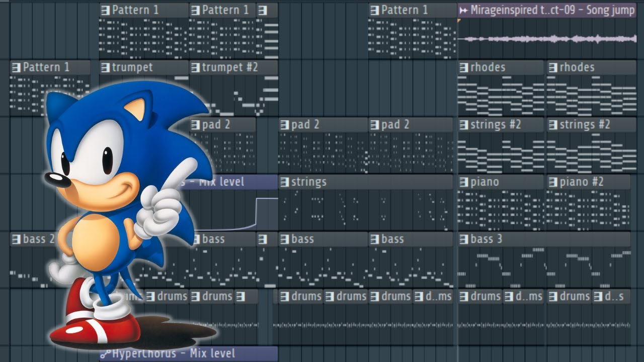Click the strings clip's pattern icon
This screenshot has height=362, width=644.
pyautogui.click(x=284, y=182)
